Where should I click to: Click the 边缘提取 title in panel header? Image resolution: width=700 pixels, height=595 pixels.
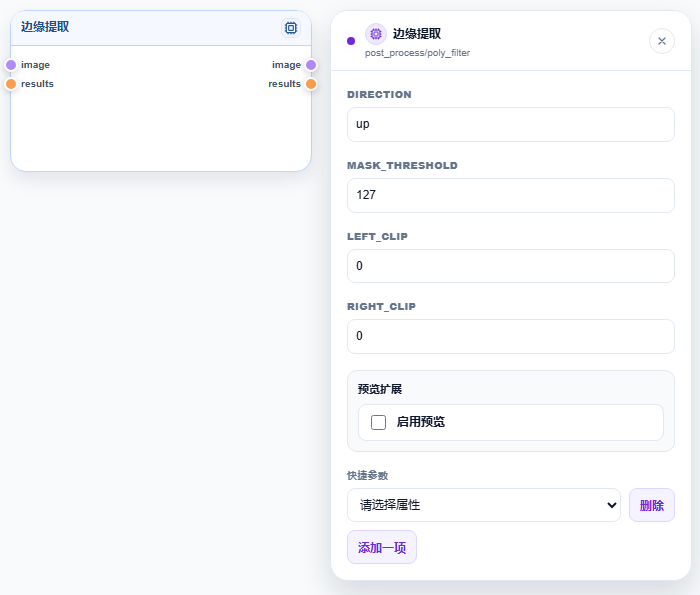(417, 34)
